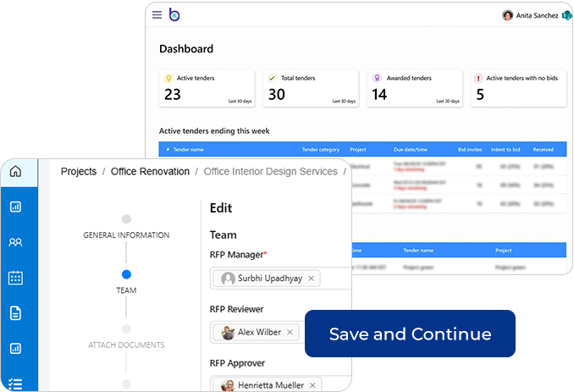Open Office Interior Design Services breadcrumb
This screenshot has width=574, height=392.
(x=271, y=171)
